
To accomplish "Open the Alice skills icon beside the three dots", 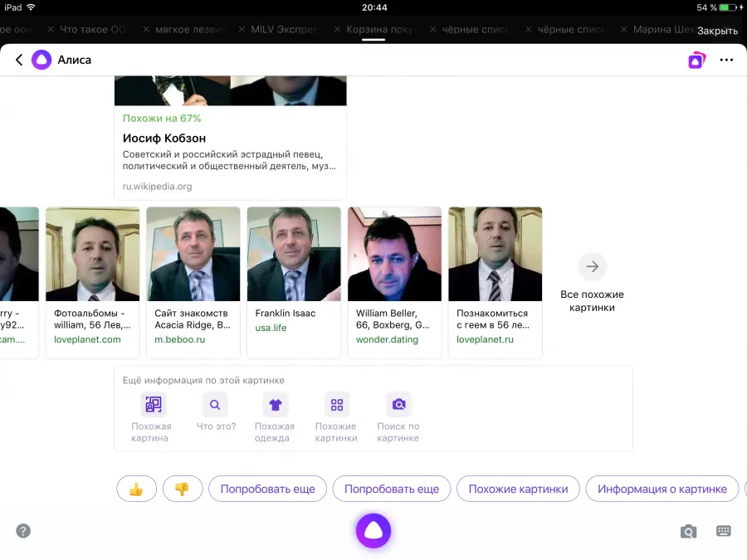I will [696, 60].
